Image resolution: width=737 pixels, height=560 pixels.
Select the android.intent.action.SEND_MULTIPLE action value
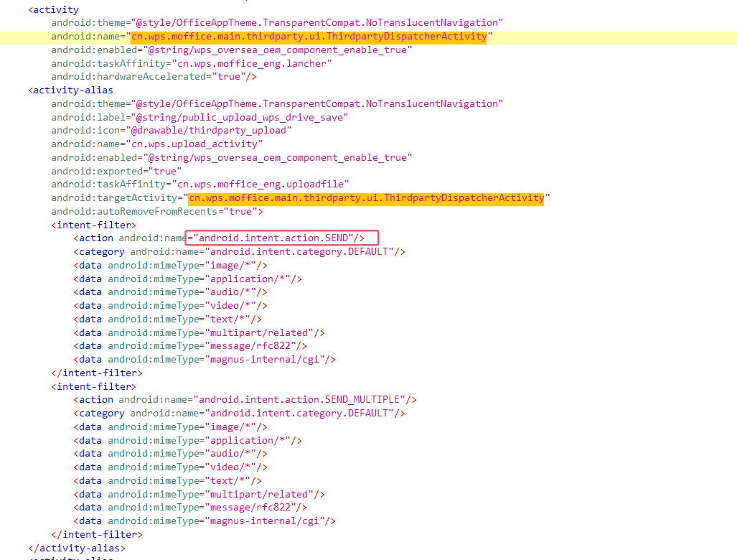coord(301,400)
